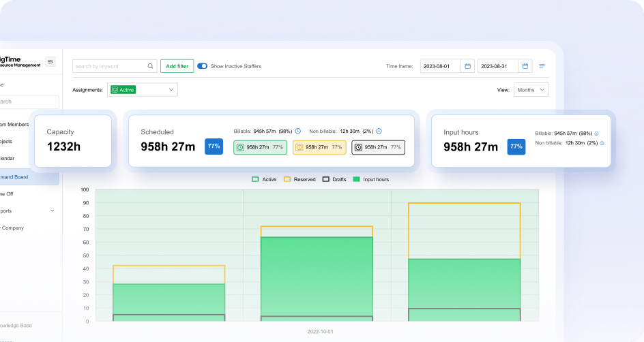Open the end date calendar icon

(x=525, y=66)
